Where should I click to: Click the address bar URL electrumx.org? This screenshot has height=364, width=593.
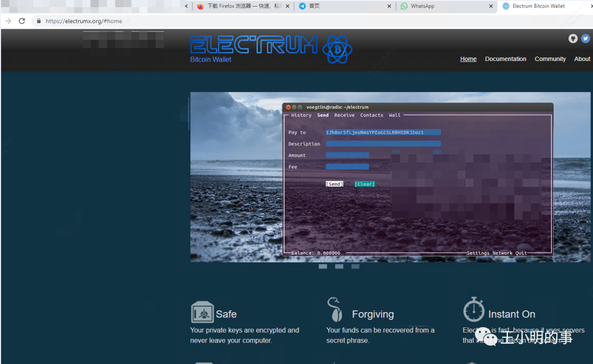click(83, 21)
